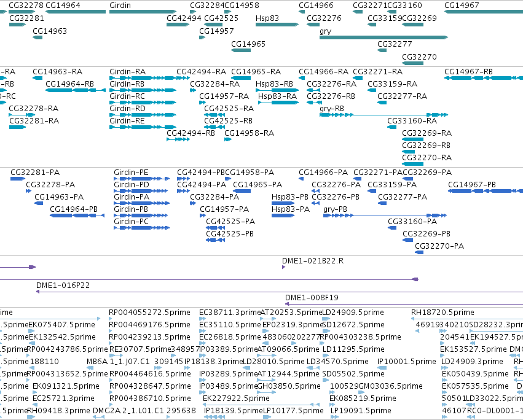The height and width of the screenshot is (420, 523).
Task: Select the CG42494 gene bar
Action: click(x=178, y=25)
